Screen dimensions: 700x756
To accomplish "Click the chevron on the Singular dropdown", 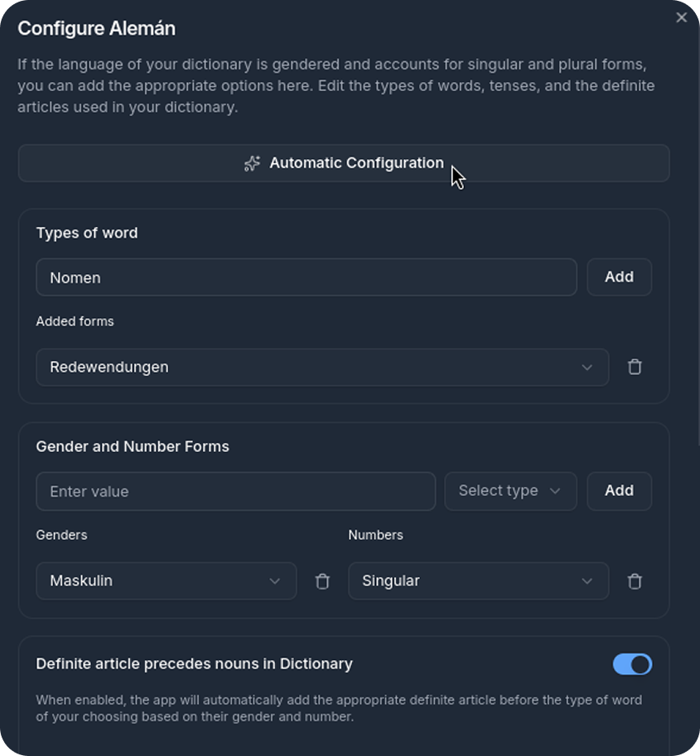I will pyautogui.click(x=587, y=580).
